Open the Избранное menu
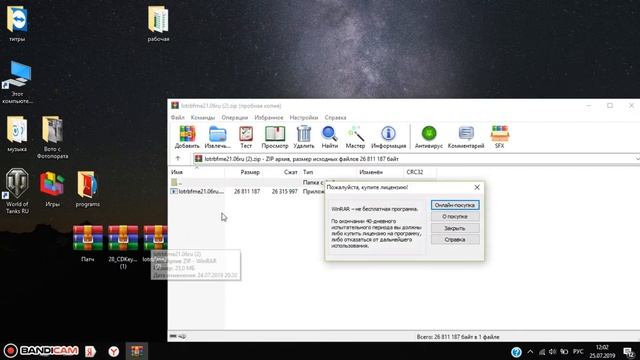 (x=269, y=118)
